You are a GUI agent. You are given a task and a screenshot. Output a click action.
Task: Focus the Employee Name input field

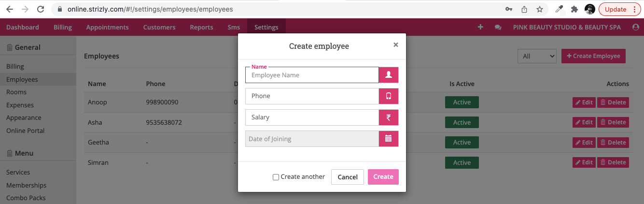(x=312, y=75)
